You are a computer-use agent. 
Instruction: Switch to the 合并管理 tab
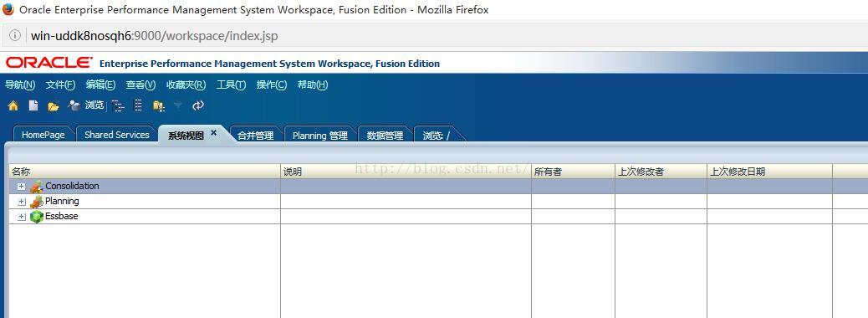coord(255,136)
